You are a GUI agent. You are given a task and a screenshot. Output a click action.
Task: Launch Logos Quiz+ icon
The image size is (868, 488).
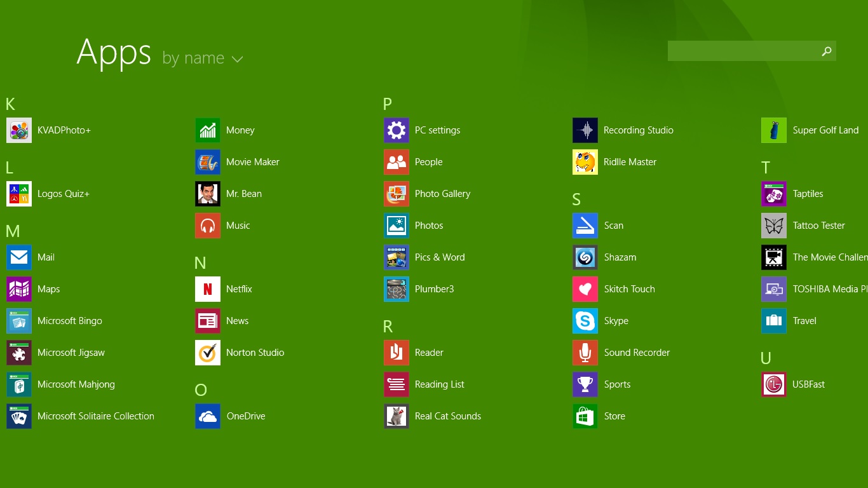point(19,194)
